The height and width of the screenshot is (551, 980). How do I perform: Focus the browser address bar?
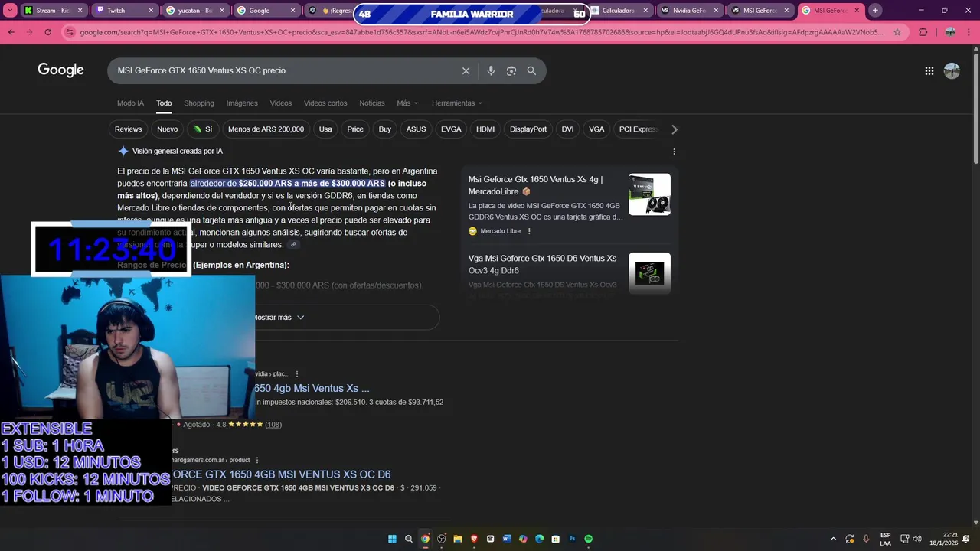click(481, 32)
